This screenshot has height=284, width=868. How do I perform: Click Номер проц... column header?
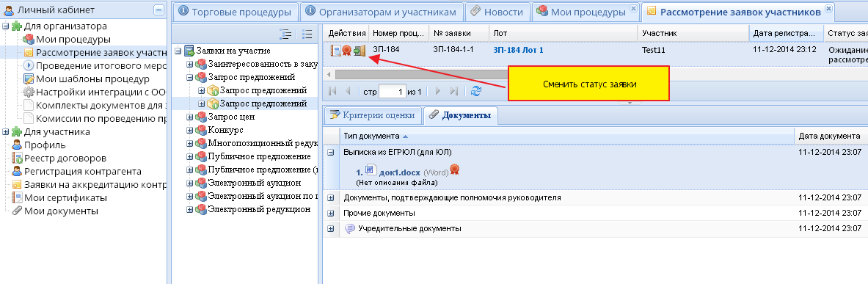pos(399,33)
